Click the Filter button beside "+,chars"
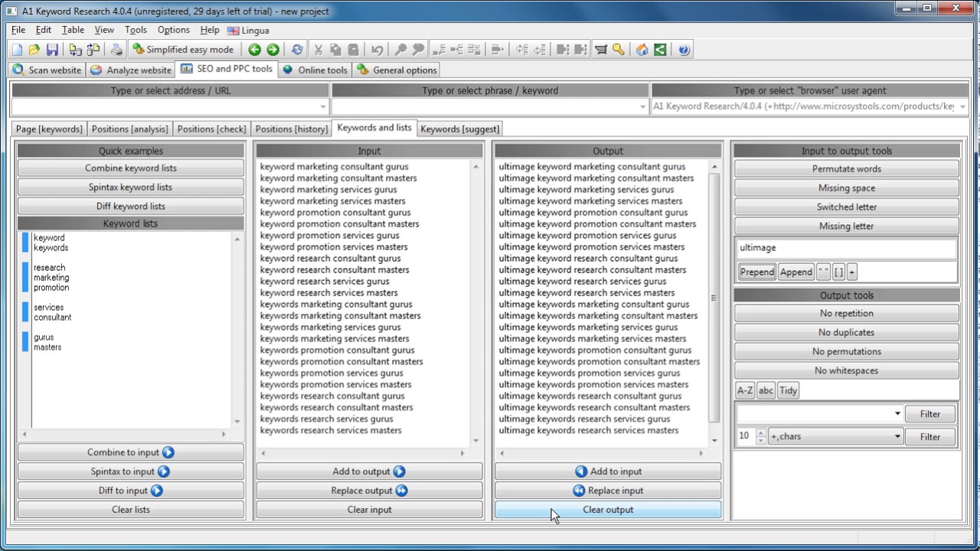The width and height of the screenshot is (980, 551). point(930,437)
